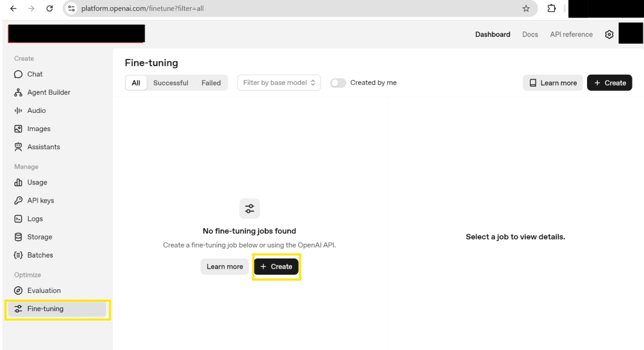Screen dimensions: 644x350
Task: Open settings gear icon in header
Action: pyautogui.click(x=609, y=35)
